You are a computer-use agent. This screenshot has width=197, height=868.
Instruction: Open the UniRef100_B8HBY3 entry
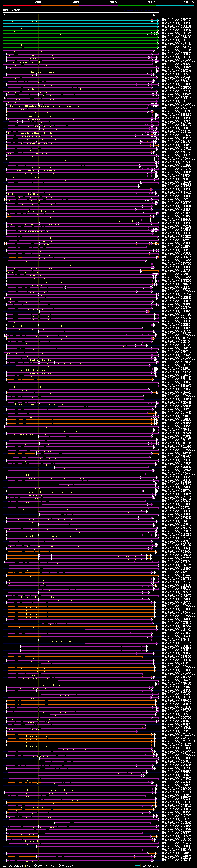tap(177, 145)
